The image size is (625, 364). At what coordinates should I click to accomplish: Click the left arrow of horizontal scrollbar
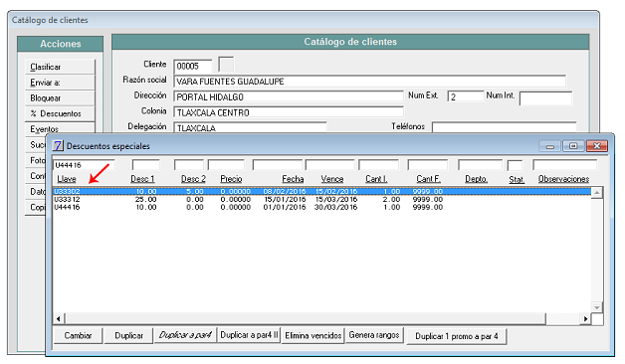point(59,318)
